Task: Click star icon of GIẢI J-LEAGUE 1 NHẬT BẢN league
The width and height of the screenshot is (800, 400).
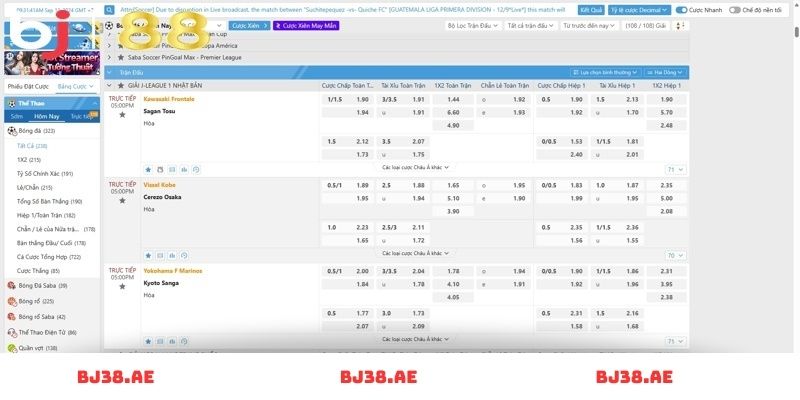Action: 121,86
